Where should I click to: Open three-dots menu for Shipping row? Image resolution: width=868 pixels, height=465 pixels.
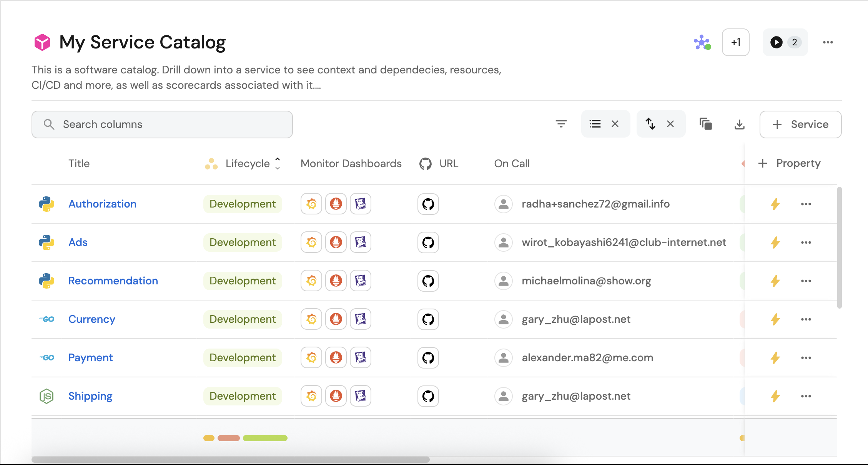806,396
